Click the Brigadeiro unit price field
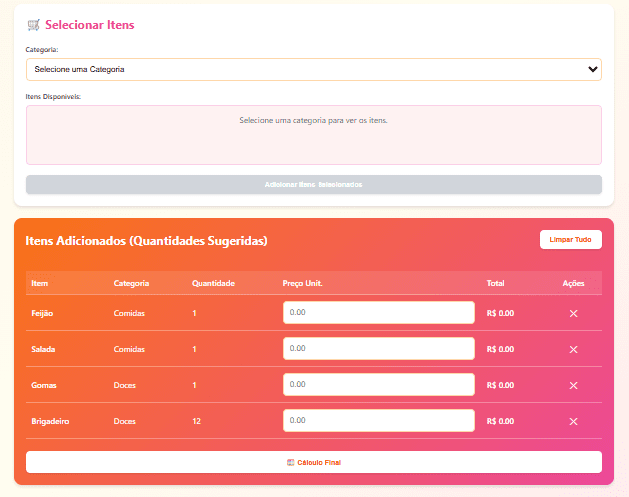Image resolution: width=629 pixels, height=497 pixels. [378, 421]
